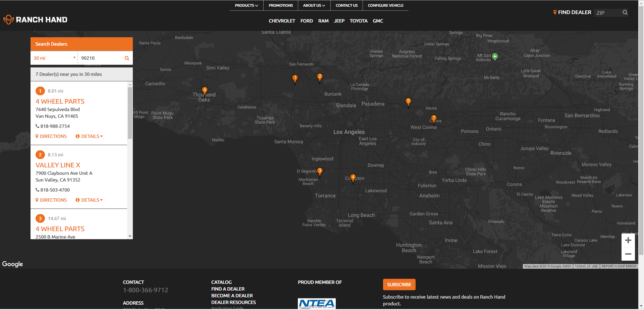Image resolution: width=644 pixels, height=310 pixels.
Task: Get Directions to Valley Line X
Action: (x=51, y=200)
